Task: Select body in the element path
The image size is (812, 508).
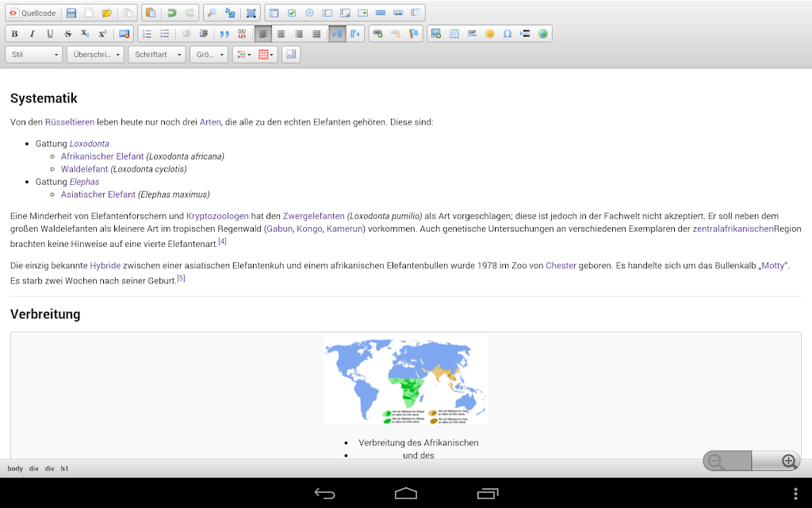Action: 15,468
